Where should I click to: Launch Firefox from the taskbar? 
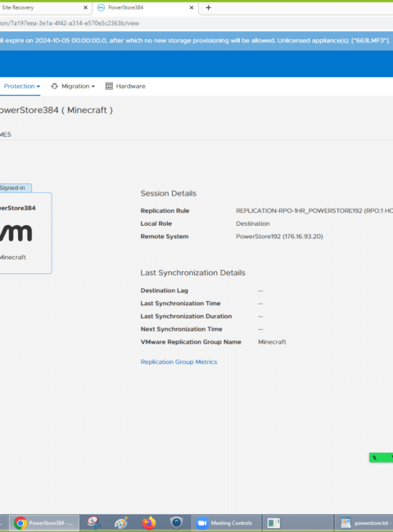[149, 523]
